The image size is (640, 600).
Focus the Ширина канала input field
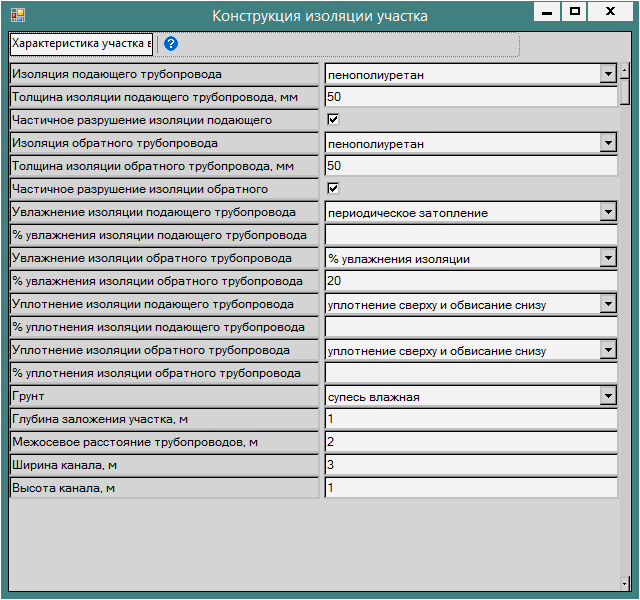(x=470, y=466)
